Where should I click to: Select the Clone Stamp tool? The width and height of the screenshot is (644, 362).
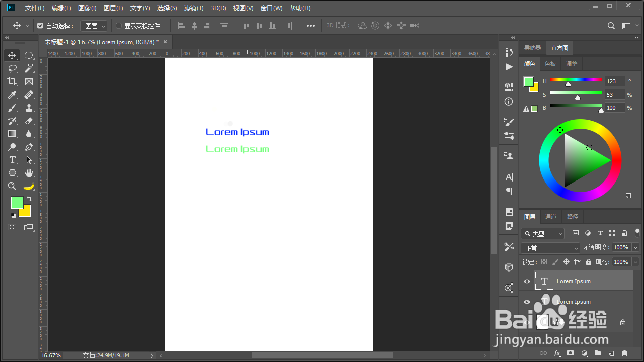(29, 108)
